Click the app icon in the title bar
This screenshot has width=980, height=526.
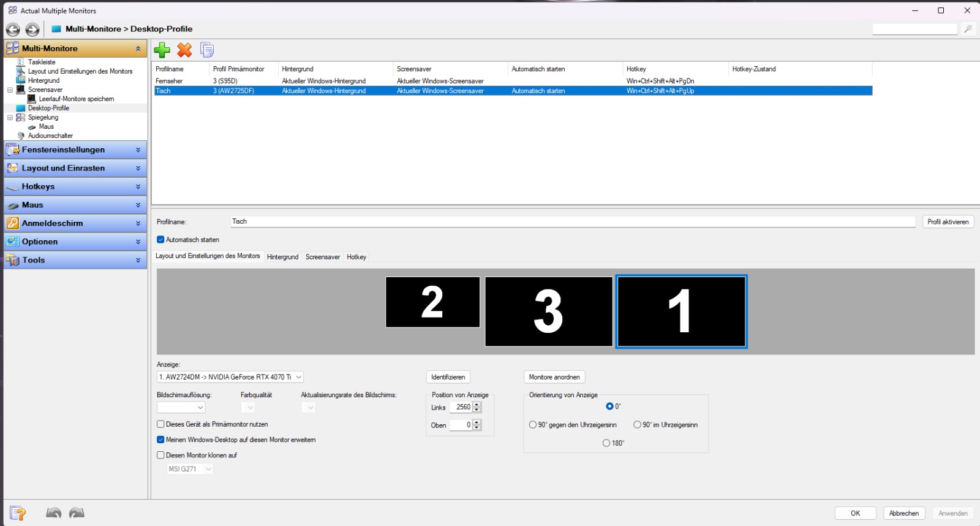[12, 10]
